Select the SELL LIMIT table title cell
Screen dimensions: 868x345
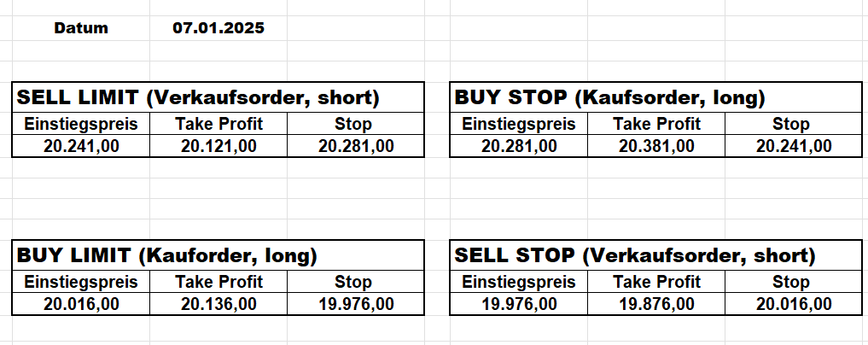pyautogui.click(x=198, y=97)
